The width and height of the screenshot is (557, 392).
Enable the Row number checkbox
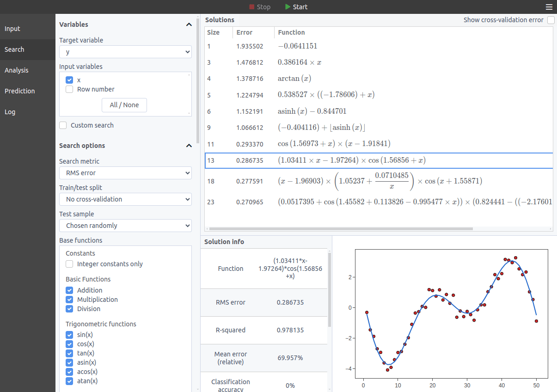pos(69,89)
